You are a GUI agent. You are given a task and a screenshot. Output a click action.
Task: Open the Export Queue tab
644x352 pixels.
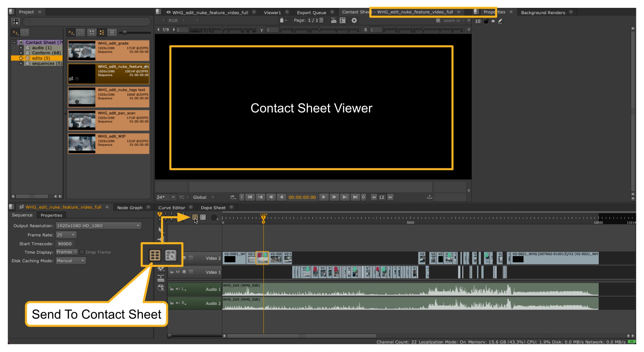coord(311,12)
